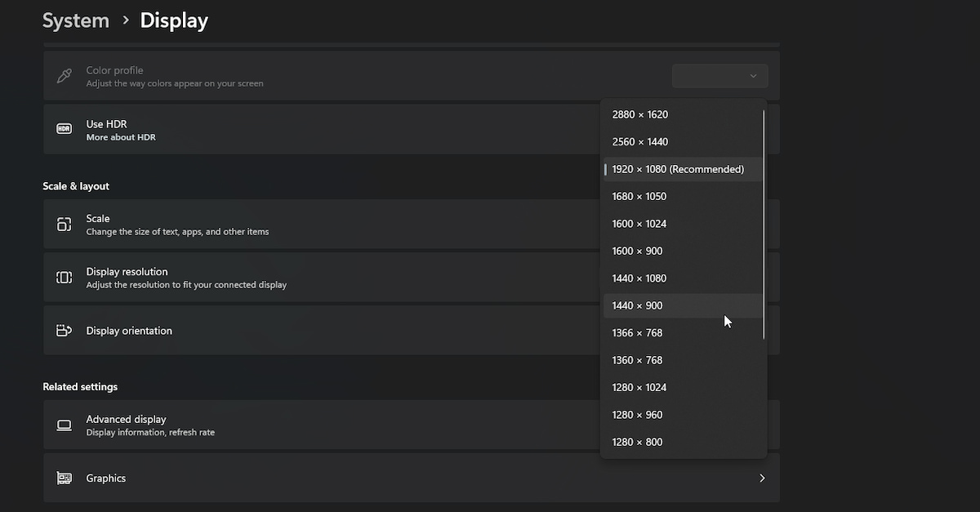Screen dimensions: 980x512
Task: Click the Color profile pen icon
Action: [64, 76]
